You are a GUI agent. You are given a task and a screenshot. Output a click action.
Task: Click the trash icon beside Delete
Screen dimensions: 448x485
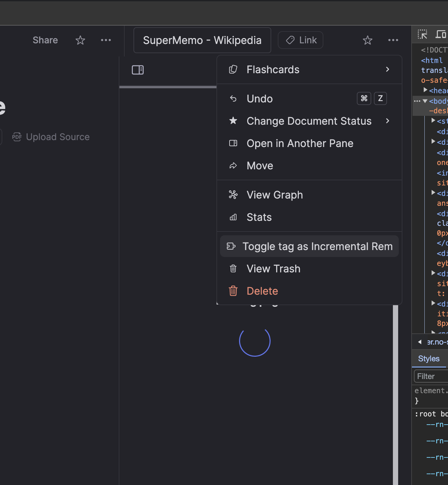(x=233, y=291)
